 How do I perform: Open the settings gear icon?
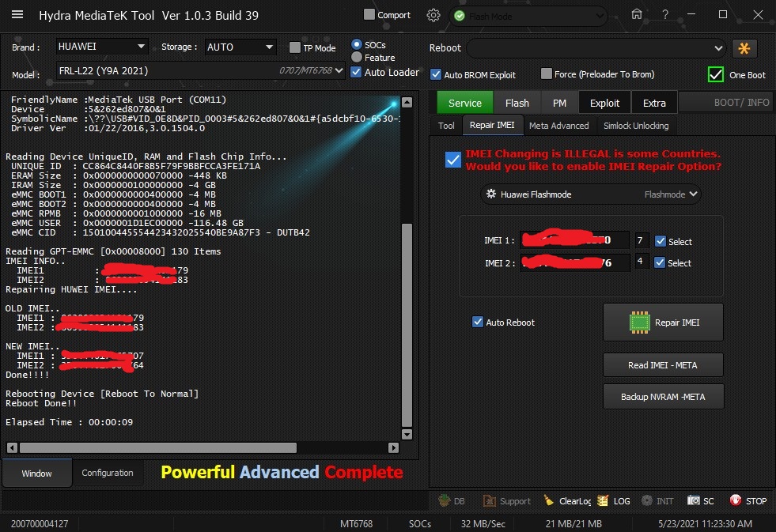click(x=433, y=15)
